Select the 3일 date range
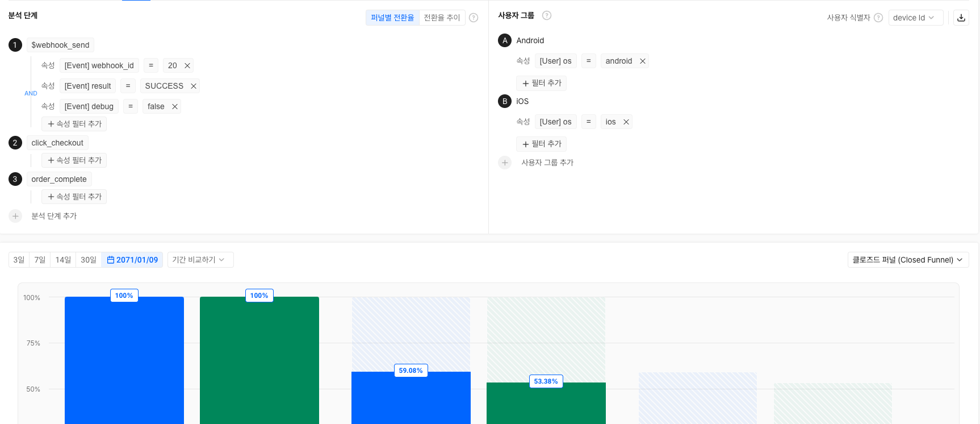The width and height of the screenshot is (980, 424). (19, 260)
